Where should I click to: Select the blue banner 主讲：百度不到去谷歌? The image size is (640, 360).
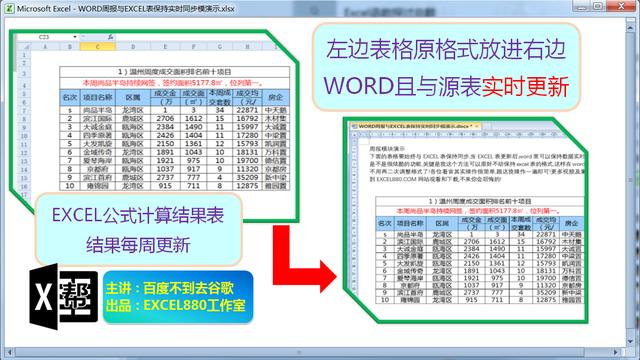coord(178,297)
